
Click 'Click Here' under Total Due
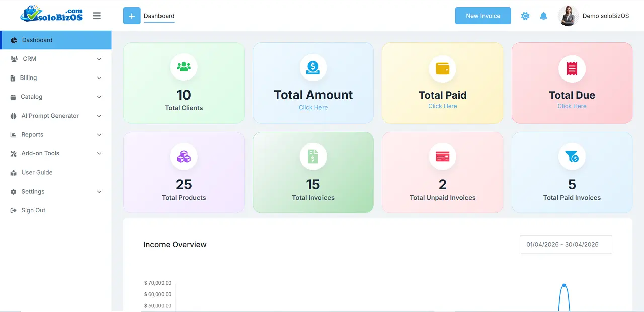(x=572, y=106)
